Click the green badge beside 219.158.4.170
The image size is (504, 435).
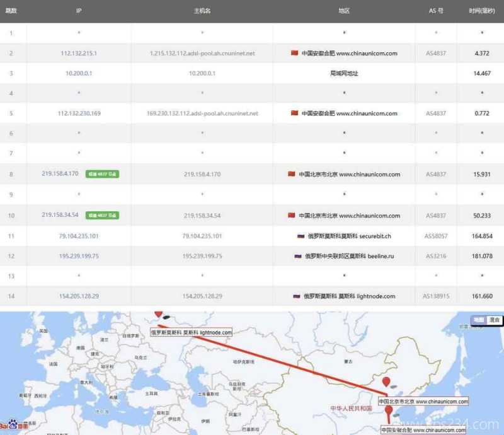(x=102, y=173)
